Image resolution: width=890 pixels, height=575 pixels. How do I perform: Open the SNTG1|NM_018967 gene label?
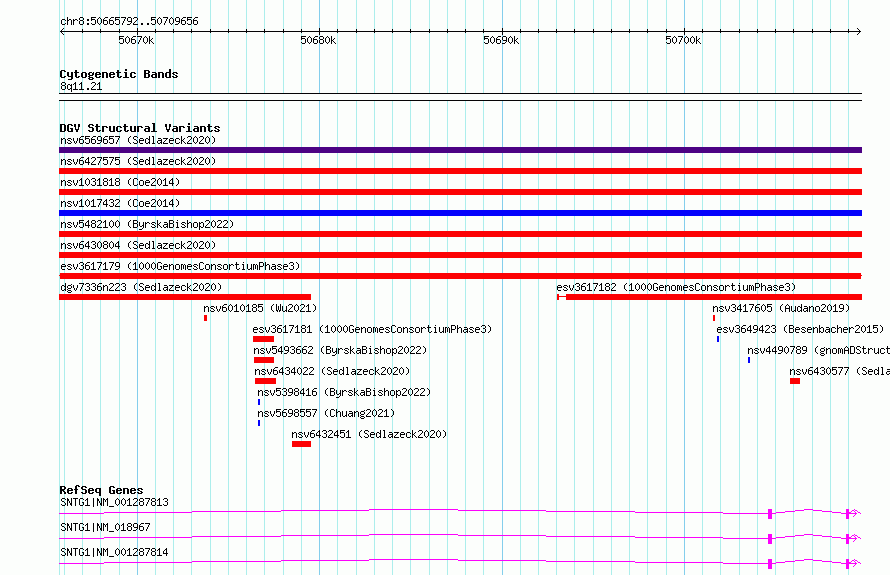(105, 527)
